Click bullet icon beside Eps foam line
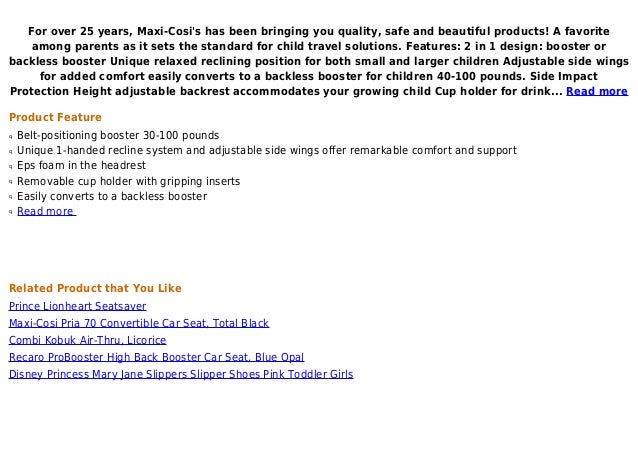Screen dimensions: 638x452 [x=11, y=167]
